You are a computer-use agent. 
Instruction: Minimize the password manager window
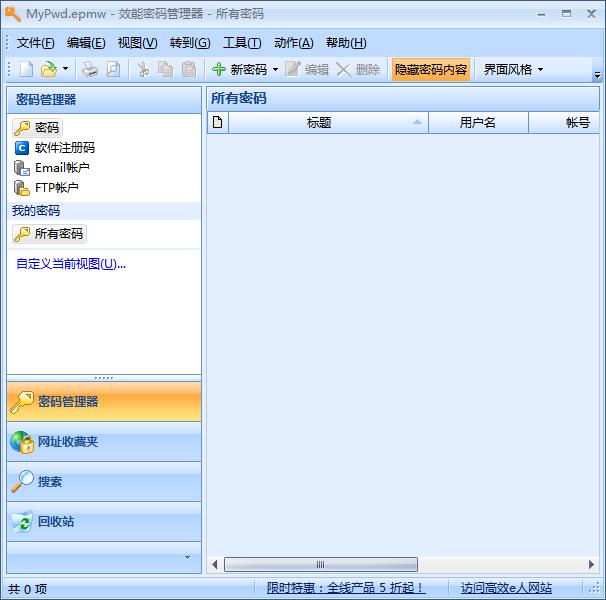542,14
